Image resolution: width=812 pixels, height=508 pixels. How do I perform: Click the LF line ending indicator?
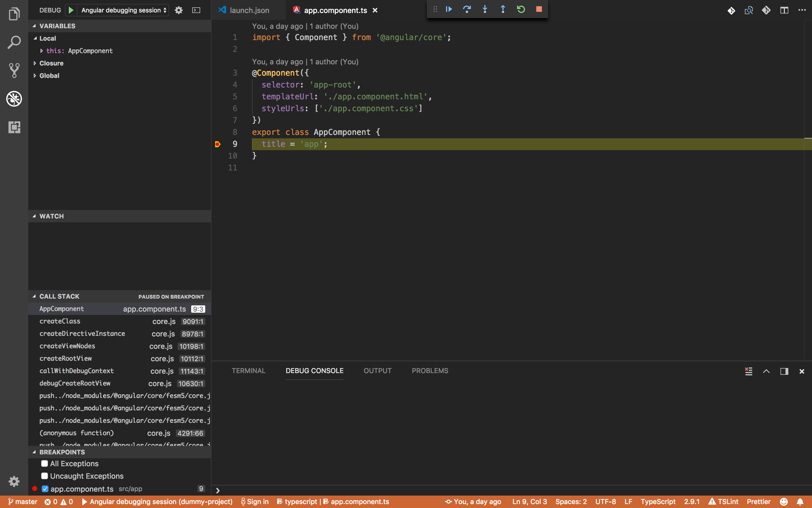[x=628, y=502]
